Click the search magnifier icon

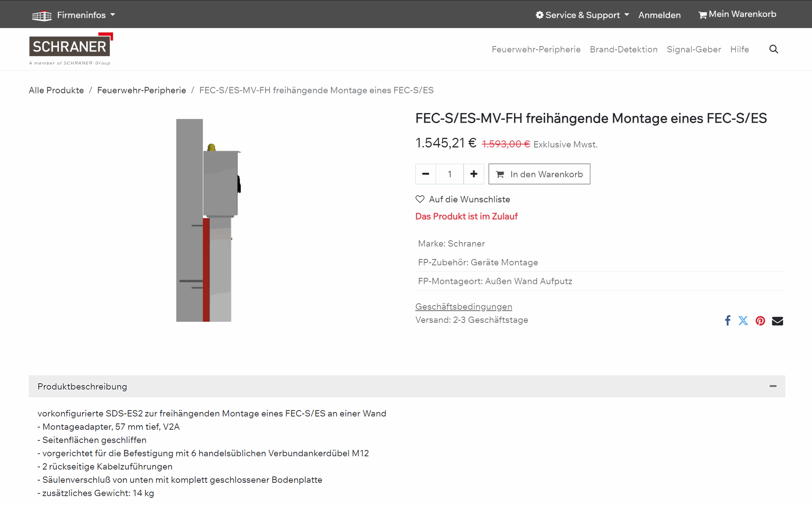(774, 49)
